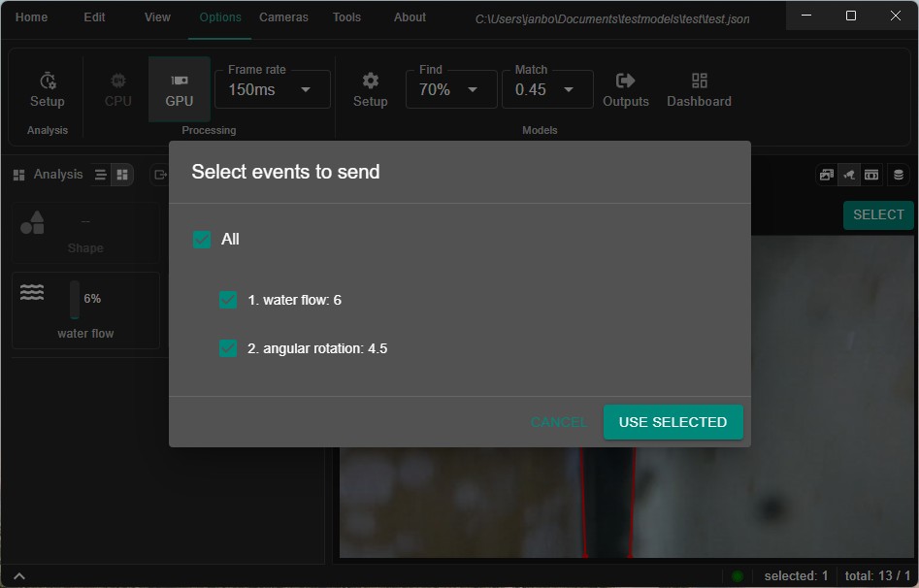Open the Tools menu
919x588 pixels.
(x=347, y=17)
